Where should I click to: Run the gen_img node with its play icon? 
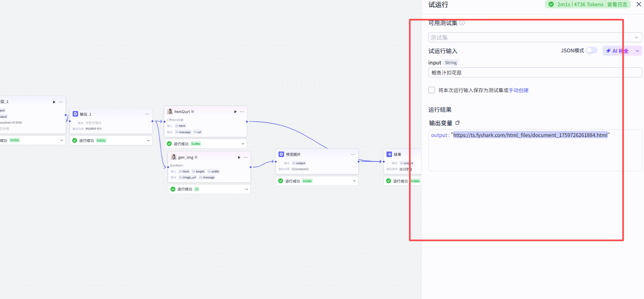click(x=239, y=157)
